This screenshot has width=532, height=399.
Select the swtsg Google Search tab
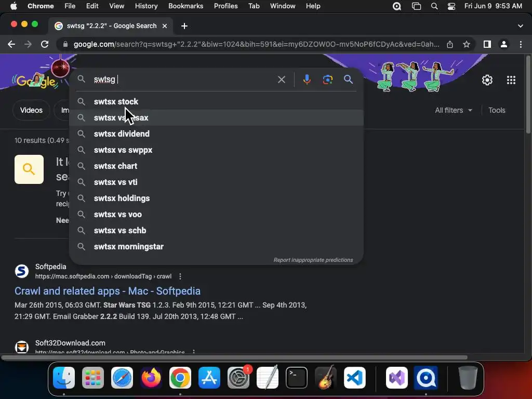pos(111,26)
